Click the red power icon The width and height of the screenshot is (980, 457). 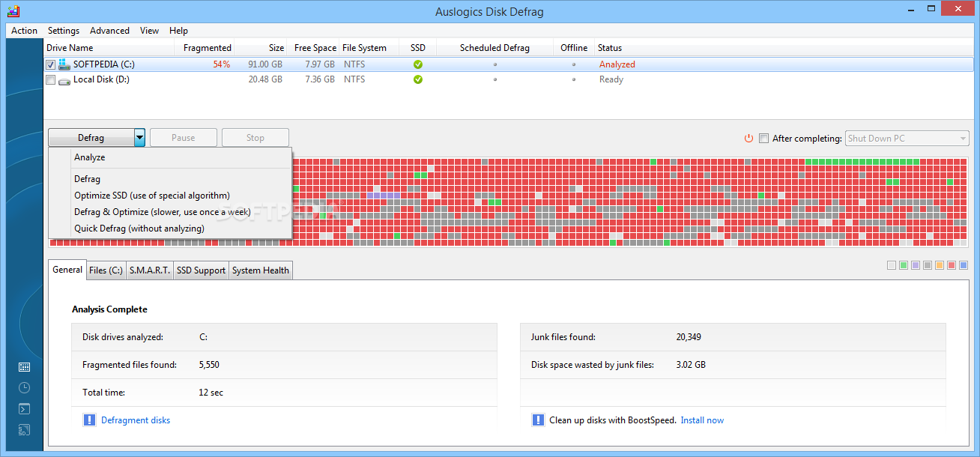click(748, 139)
